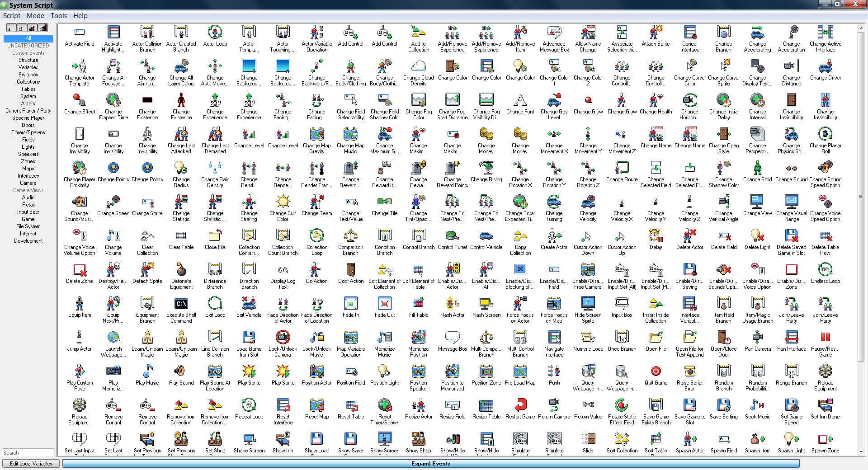Select the Shake Screen event

249,440
